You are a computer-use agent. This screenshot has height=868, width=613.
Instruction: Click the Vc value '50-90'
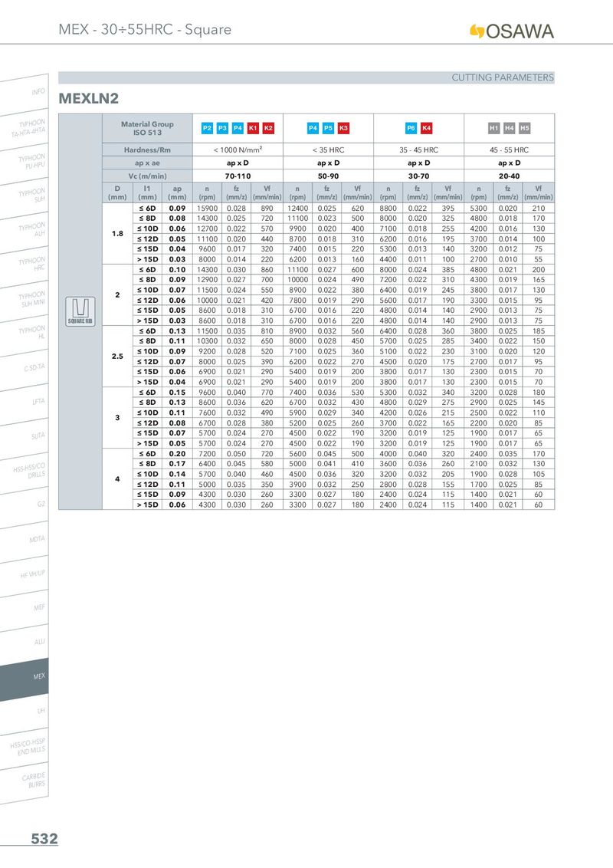(x=328, y=176)
